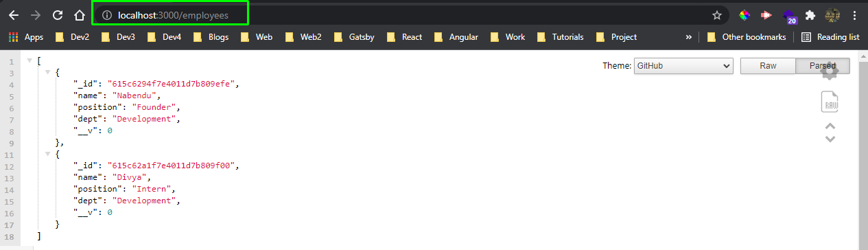Reload the employees page
Viewport: 868px width, 250px height.
(58, 15)
